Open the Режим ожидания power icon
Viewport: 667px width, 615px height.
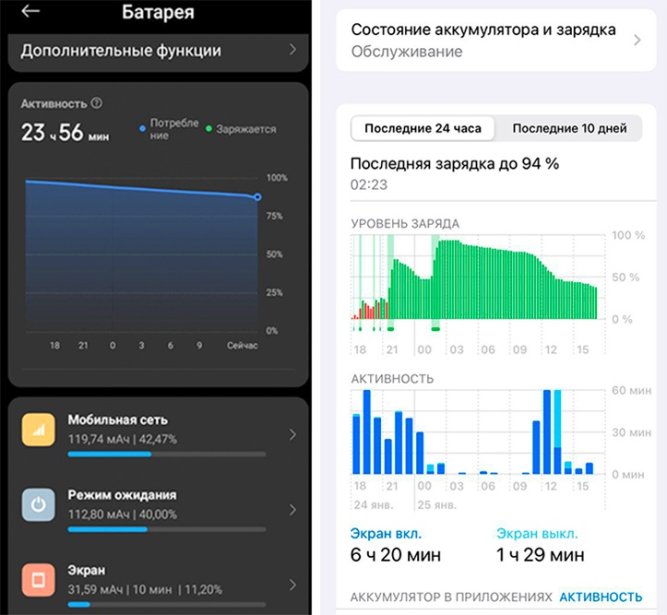pyautogui.click(x=38, y=505)
